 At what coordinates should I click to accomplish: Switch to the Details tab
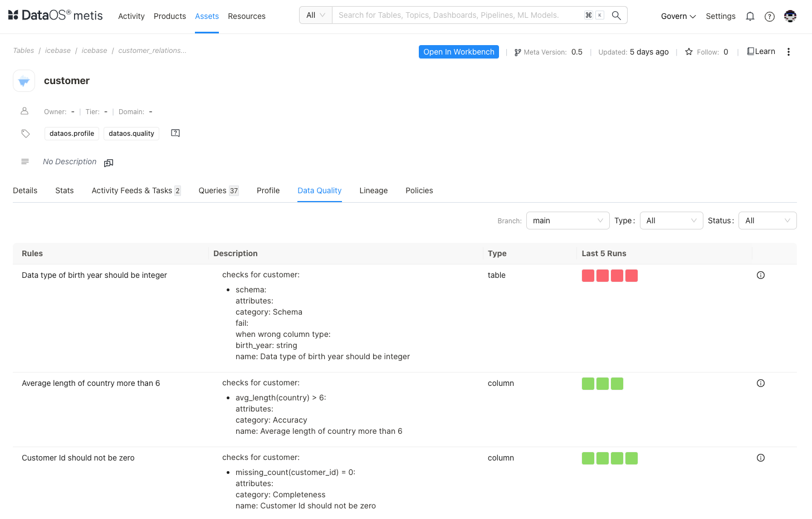pyautogui.click(x=25, y=190)
